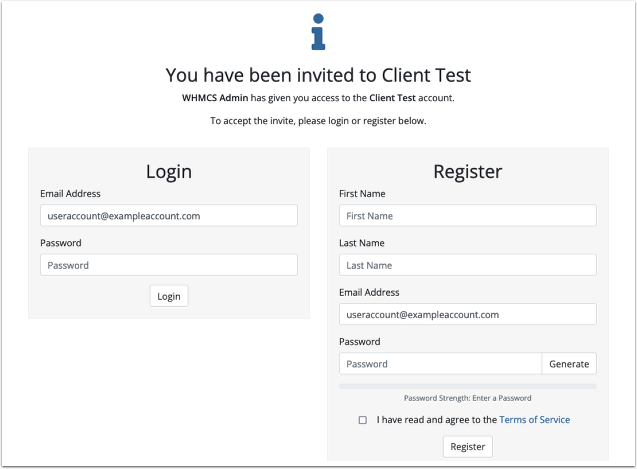
Task: Click the Register panel Password field
Action: click(x=440, y=364)
